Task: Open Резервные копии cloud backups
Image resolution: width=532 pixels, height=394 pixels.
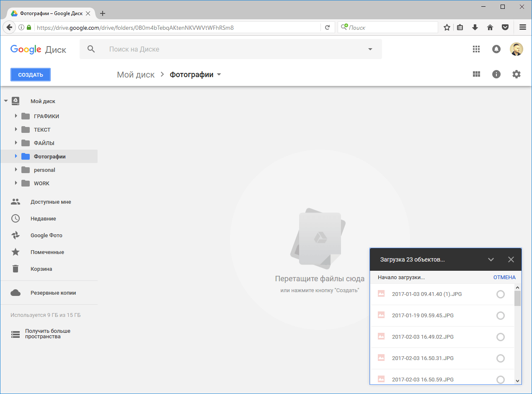Action: pyautogui.click(x=53, y=293)
